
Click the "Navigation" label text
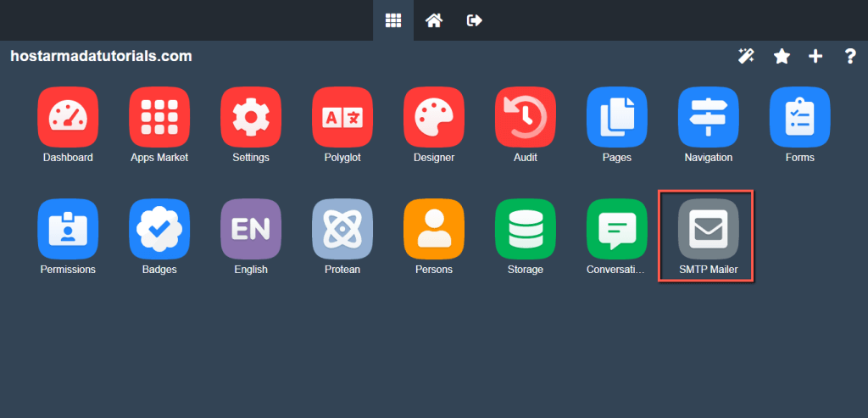pyautogui.click(x=709, y=158)
